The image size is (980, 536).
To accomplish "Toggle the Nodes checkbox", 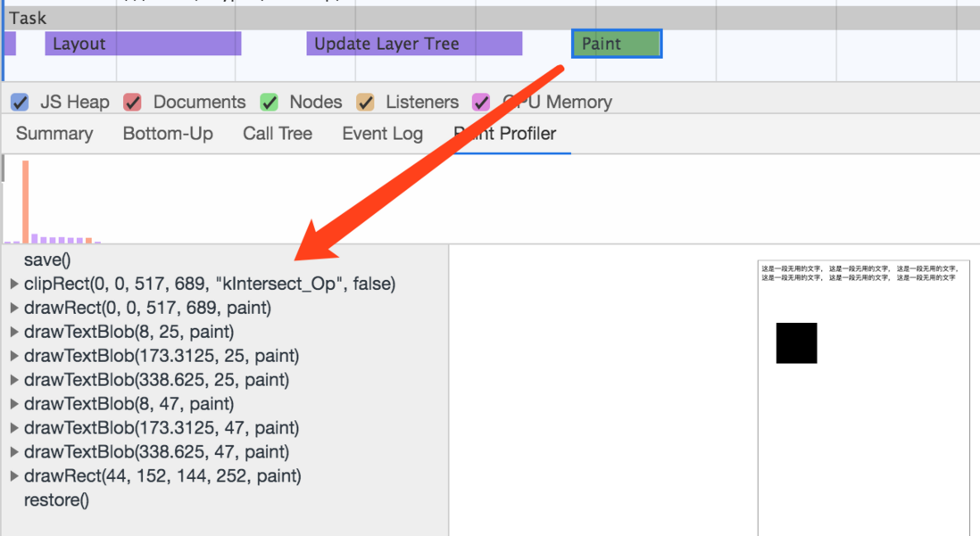I will pyautogui.click(x=269, y=103).
